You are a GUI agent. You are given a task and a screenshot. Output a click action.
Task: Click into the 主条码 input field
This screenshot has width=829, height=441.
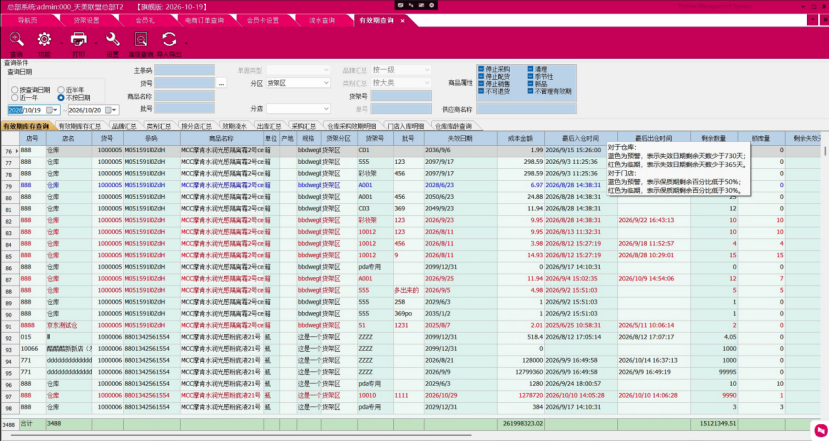coord(185,70)
